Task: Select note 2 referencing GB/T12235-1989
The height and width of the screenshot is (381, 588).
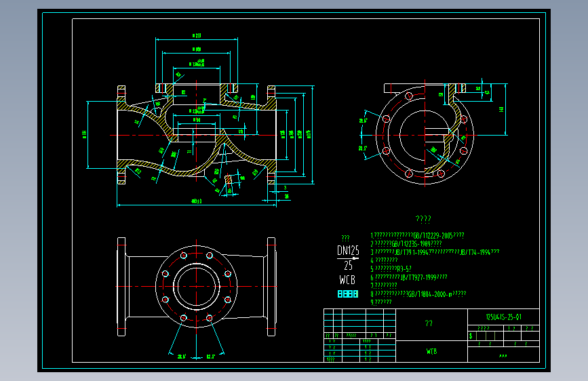Action: pyautogui.click(x=406, y=244)
